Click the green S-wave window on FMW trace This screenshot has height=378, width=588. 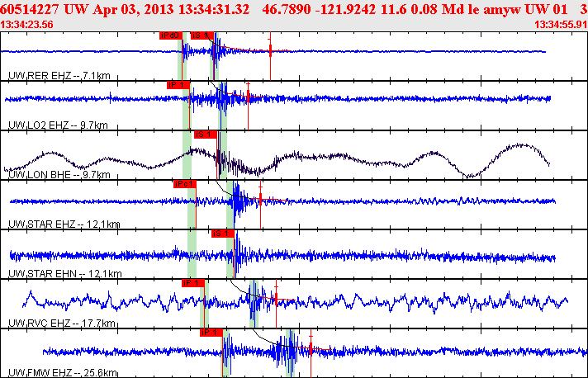click(x=290, y=353)
